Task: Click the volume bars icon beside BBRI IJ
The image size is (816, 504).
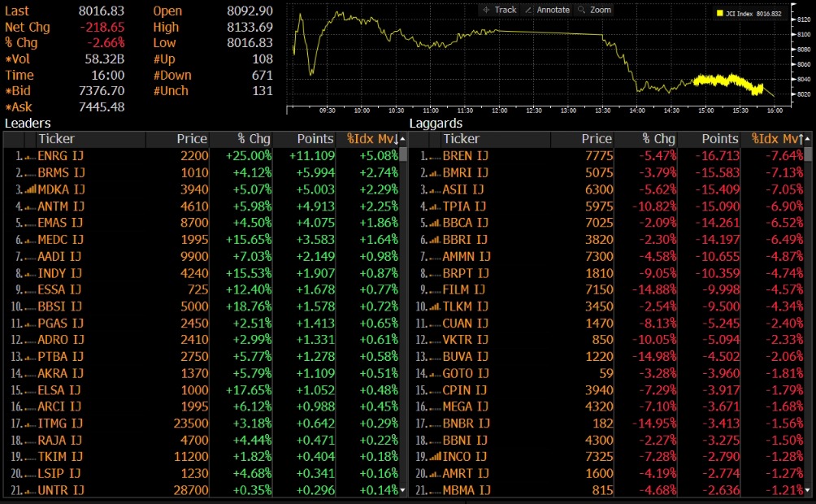Action: click(x=435, y=240)
